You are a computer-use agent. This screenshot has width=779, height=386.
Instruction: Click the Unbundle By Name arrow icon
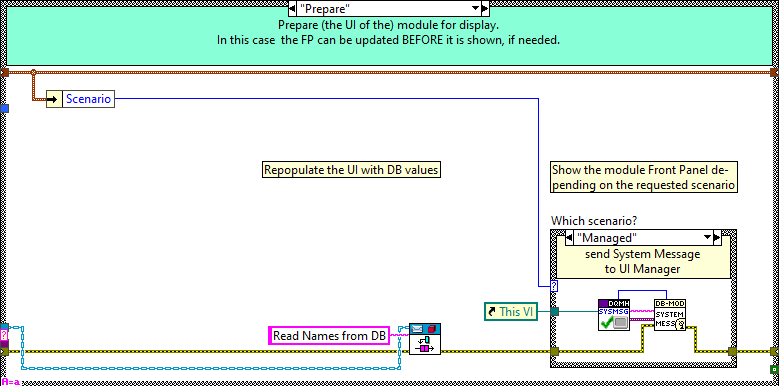(x=54, y=99)
